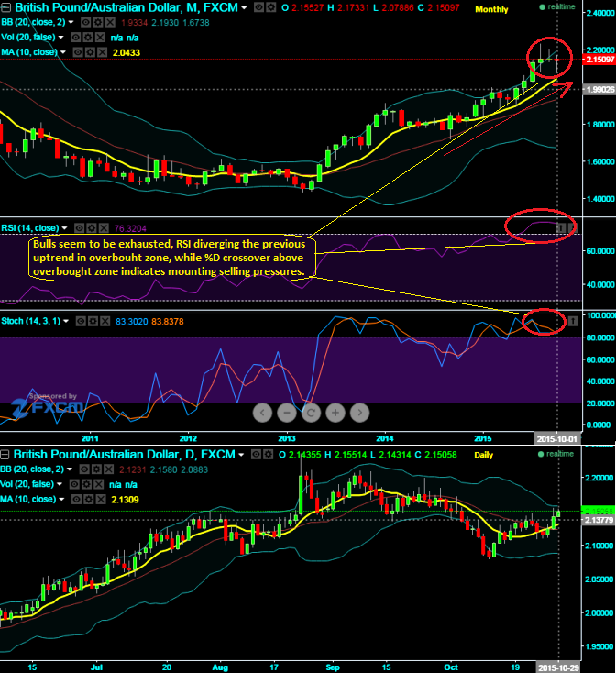This screenshot has width=616, height=673.
Task: Open RSI (14, close) settings gear
Action: point(92,228)
